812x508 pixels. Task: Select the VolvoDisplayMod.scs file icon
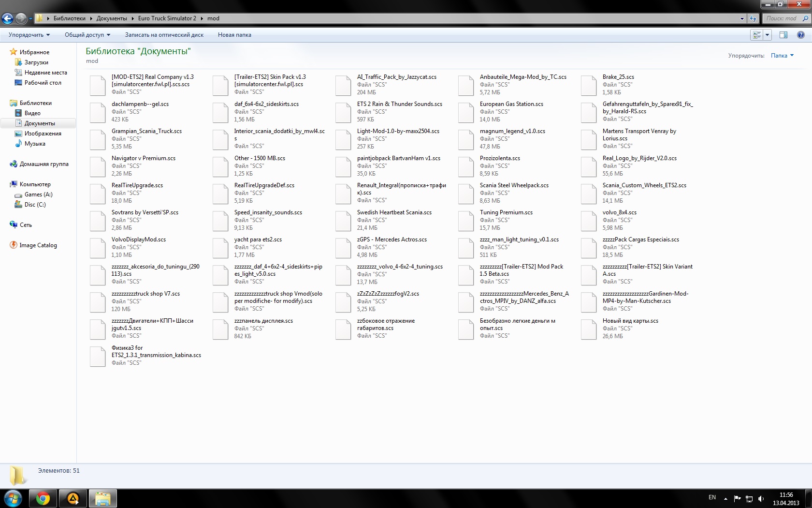pos(98,248)
